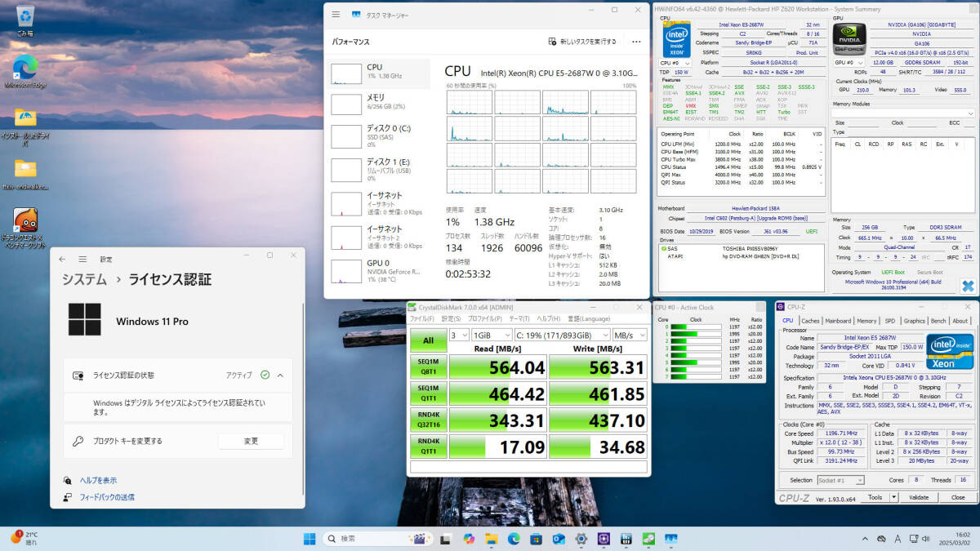Select CPU in Task Manager's performance list
The image size is (980, 551).
379,73
